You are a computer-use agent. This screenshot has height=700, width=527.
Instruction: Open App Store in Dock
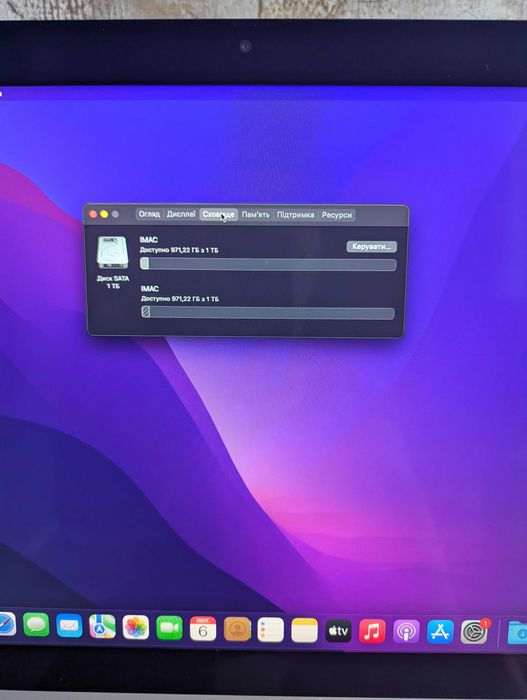440,632
